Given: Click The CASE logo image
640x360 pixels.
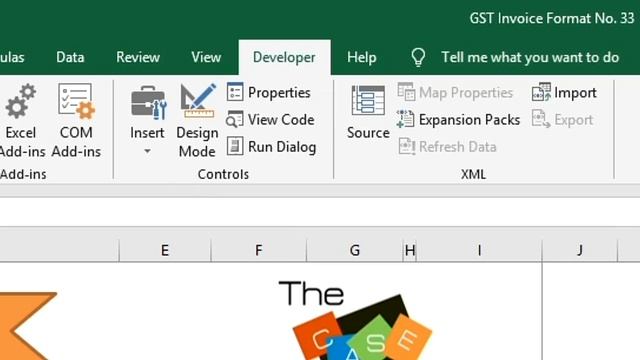Looking at the screenshot, I should (x=355, y=320).
